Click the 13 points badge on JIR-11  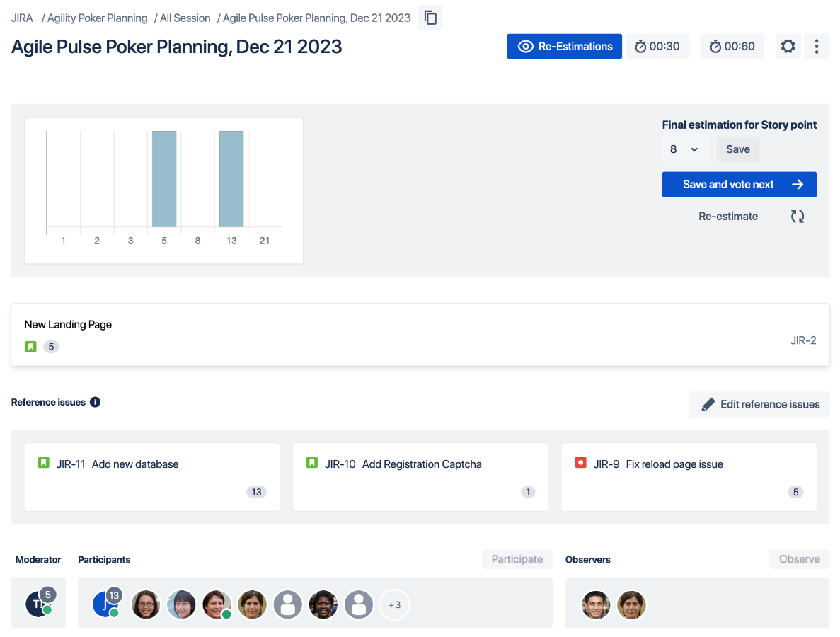[257, 492]
